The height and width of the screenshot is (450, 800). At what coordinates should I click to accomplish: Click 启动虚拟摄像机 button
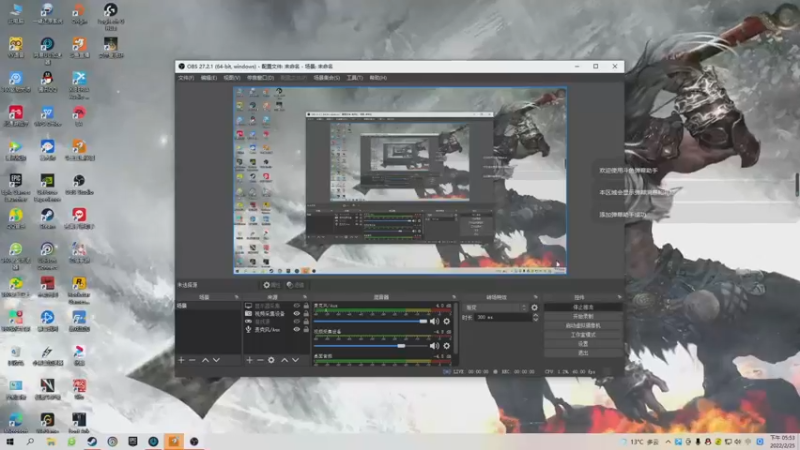coord(583,326)
